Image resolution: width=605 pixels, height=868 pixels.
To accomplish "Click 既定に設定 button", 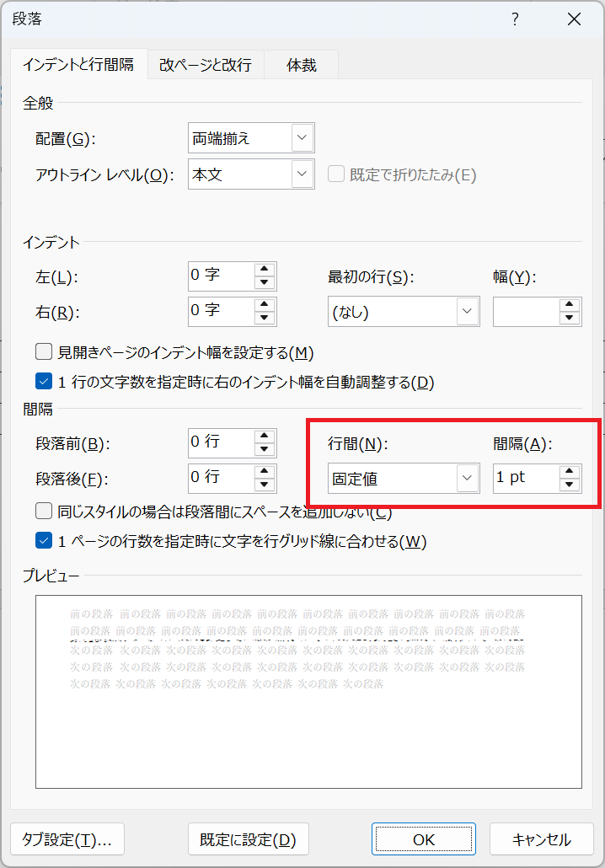I will tap(248, 839).
